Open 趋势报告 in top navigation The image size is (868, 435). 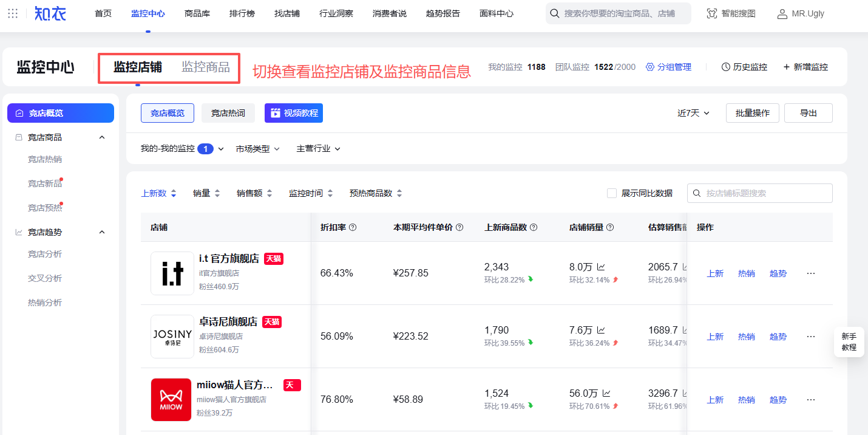tap(443, 13)
